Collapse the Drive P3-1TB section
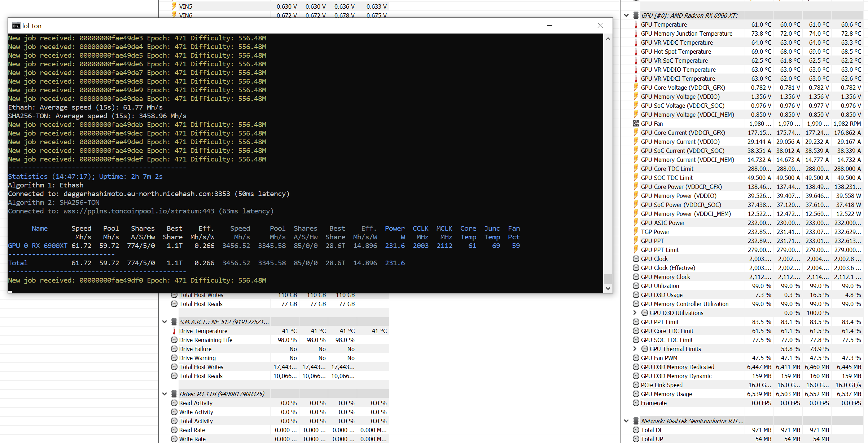This screenshot has height=443, width=868. (165, 394)
